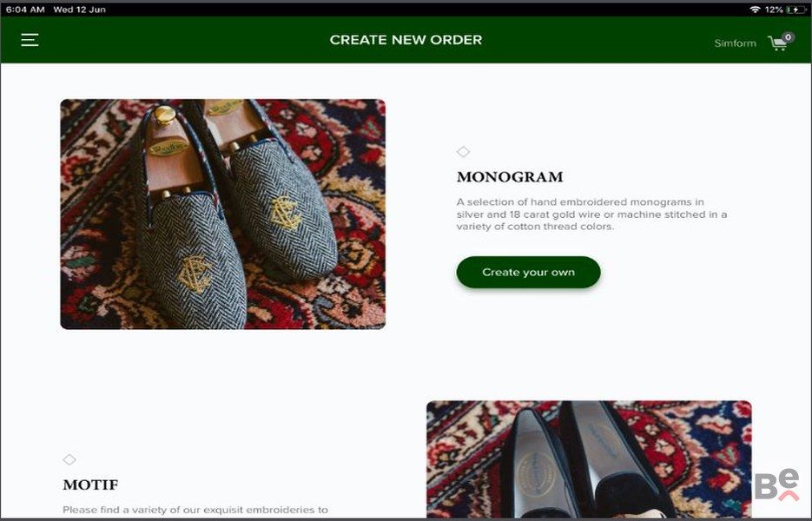Tap the Wi-Fi status icon
Screen dimensions: 812x521
[755, 10]
